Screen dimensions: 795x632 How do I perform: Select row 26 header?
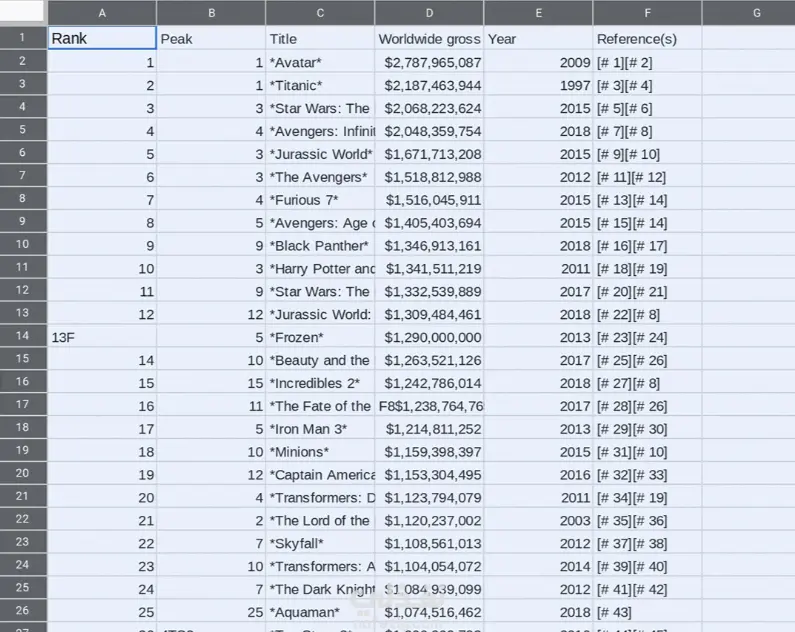(23, 610)
